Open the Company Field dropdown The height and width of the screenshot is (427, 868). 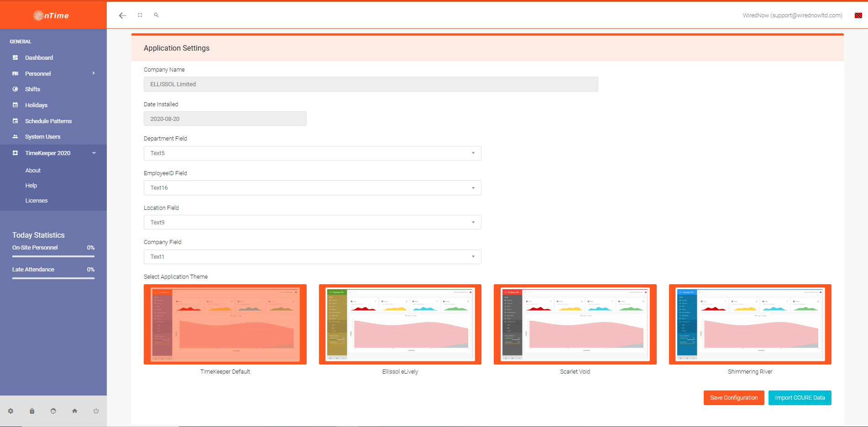[x=312, y=257]
